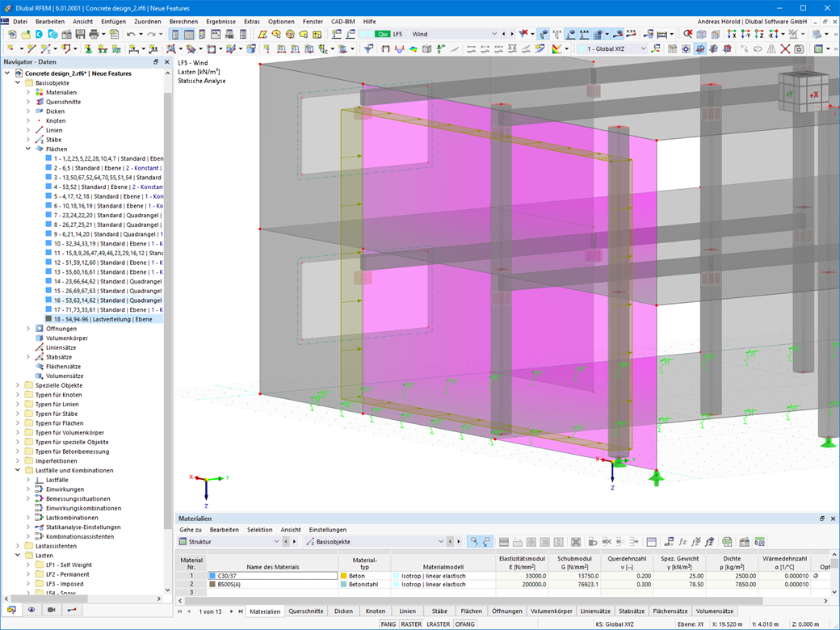The image size is (840, 630).
Task: Click the color rendering settings icon
Action: pyautogui.click(x=556, y=48)
